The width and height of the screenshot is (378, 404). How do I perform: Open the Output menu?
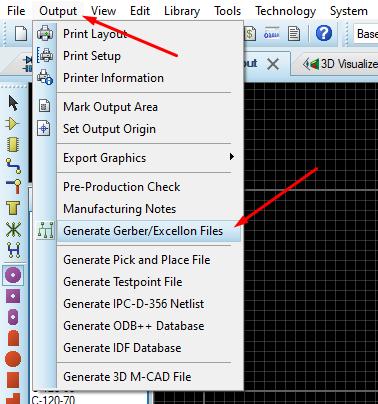[58, 11]
